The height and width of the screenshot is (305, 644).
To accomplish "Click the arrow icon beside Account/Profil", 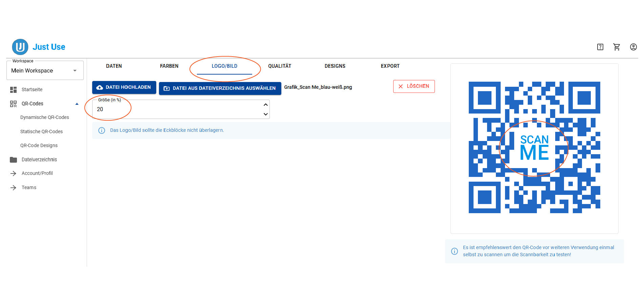I will pyautogui.click(x=14, y=174).
